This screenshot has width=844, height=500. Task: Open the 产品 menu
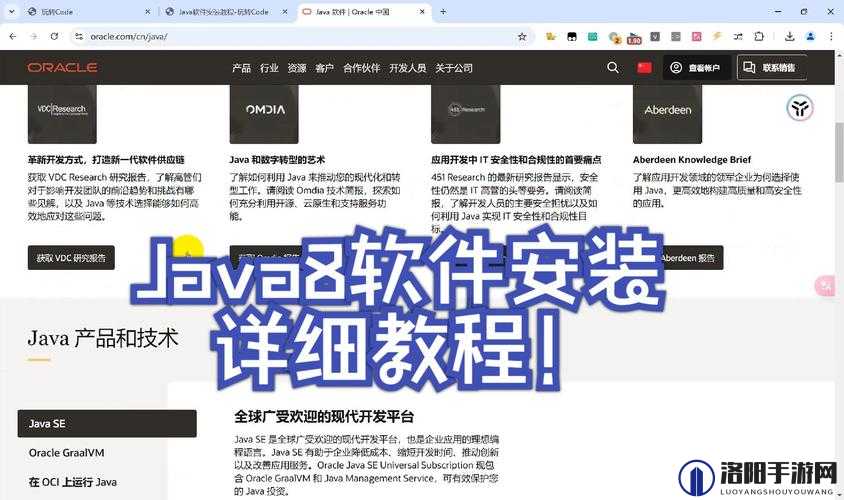click(242, 68)
